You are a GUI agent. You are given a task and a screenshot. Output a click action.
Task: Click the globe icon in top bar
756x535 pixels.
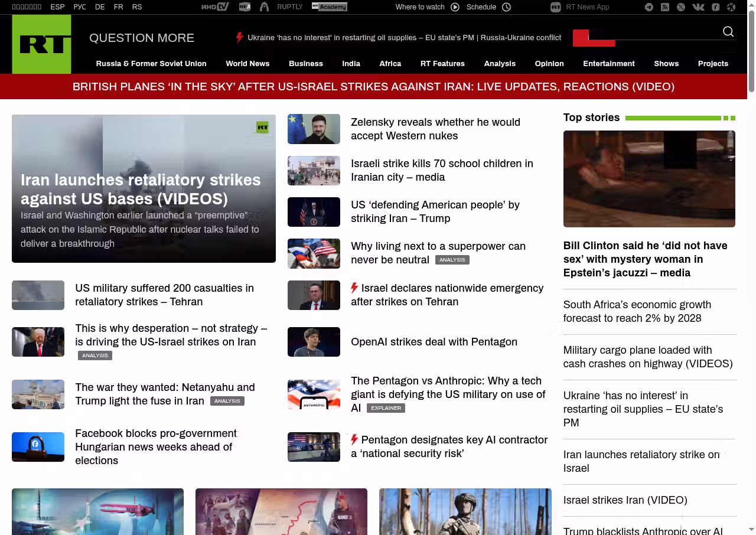pyautogui.click(x=731, y=7)
